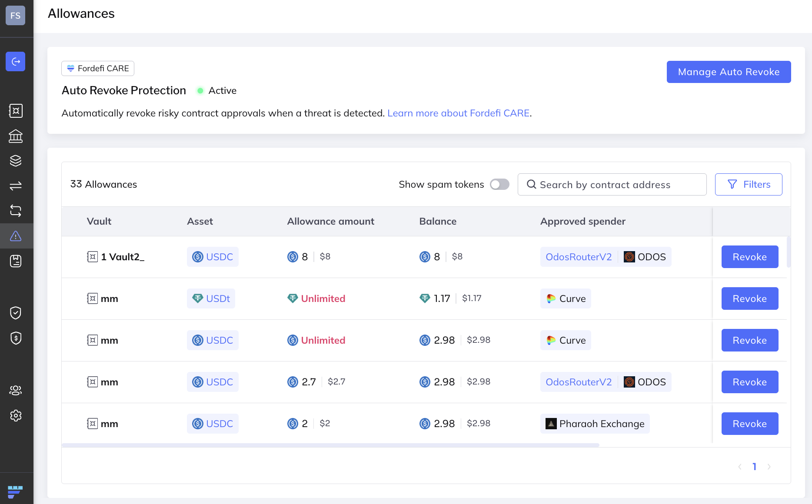Image resolution: width=812 pixels, height=504 pixels.
Task: Revoke the USDt Curve allowance
Action: pyautogui.click(x=749, y=298)
